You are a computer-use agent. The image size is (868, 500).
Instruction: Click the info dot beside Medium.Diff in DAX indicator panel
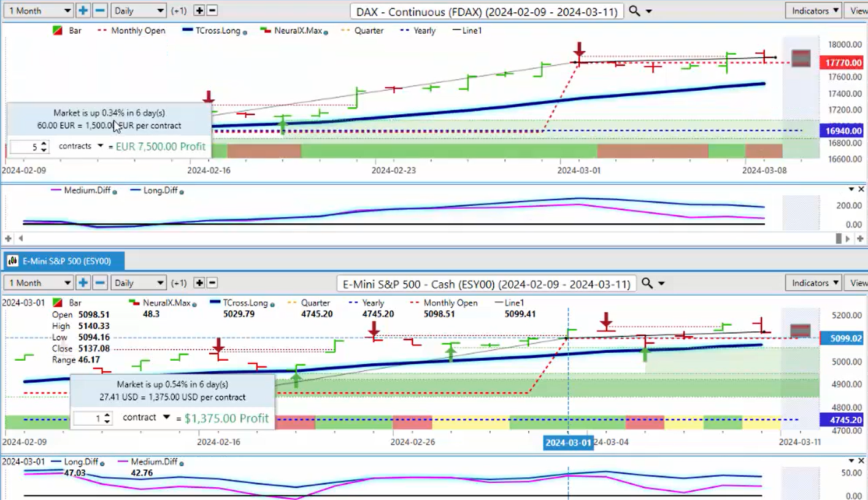click(x=115, y=192)
